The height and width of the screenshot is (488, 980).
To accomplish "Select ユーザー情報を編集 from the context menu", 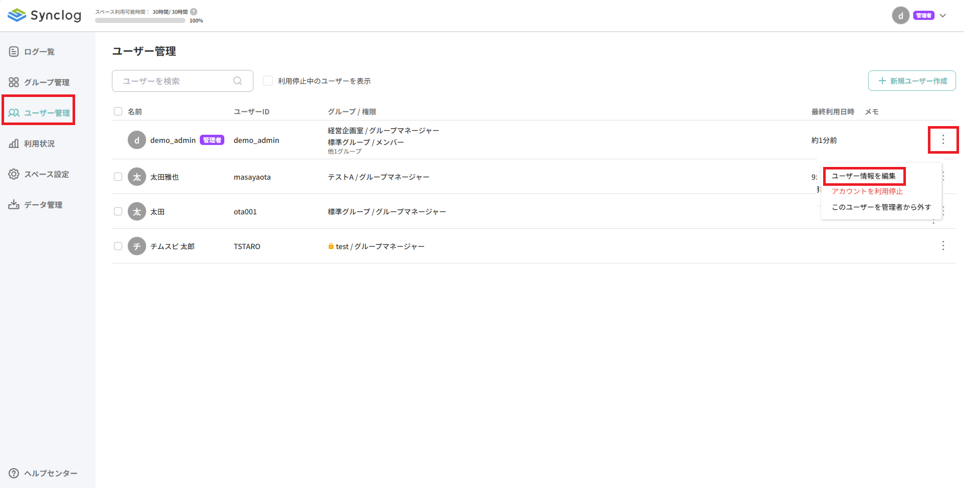I will click(863, 176).
